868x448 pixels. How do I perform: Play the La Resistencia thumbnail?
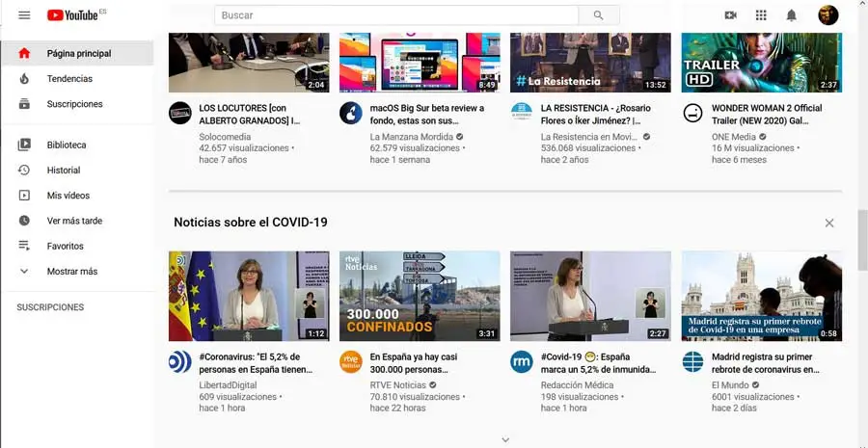click(x=590, y=63)
